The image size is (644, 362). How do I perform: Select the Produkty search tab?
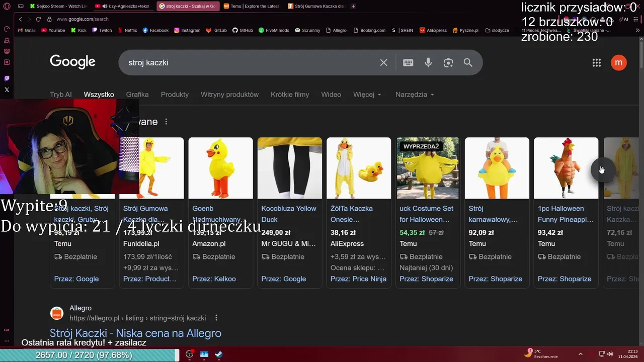175,95
